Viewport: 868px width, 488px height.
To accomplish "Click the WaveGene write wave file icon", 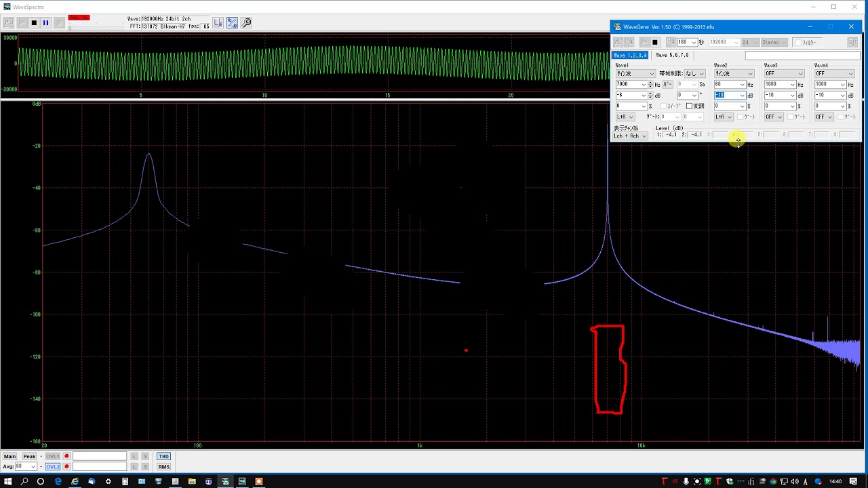I will (671, 42).
